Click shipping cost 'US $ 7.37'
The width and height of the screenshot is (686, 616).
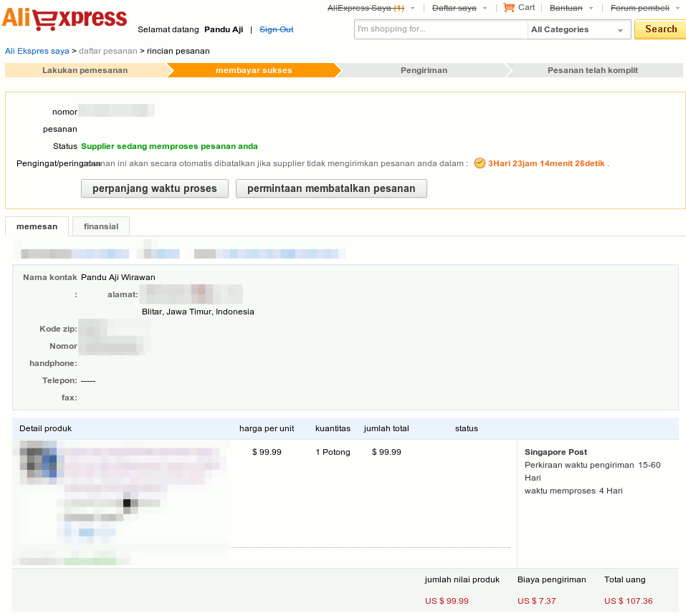536,601
